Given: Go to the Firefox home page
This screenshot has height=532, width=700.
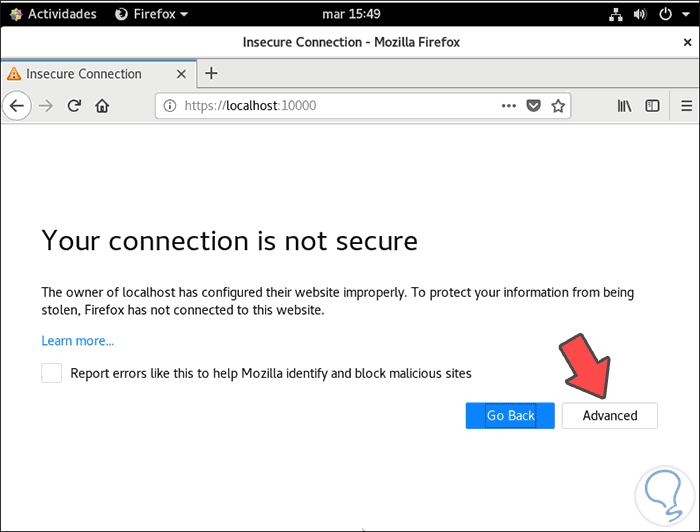Looking at the screenshot, I should coord(102,105).
